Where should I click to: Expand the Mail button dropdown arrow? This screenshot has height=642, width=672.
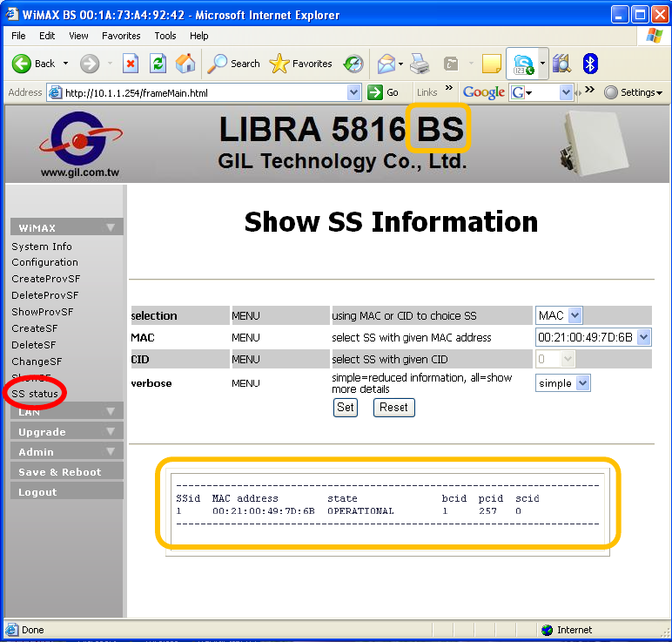(400, 64)
